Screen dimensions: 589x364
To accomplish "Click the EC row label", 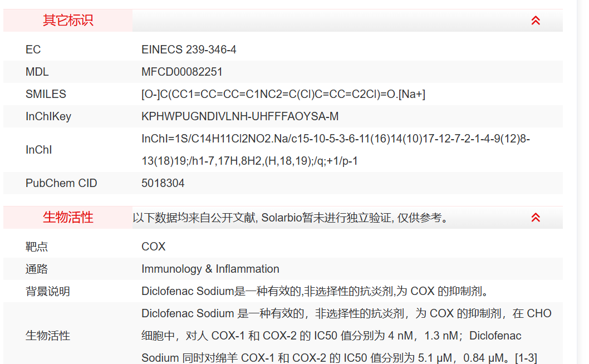I will [33, 50].
